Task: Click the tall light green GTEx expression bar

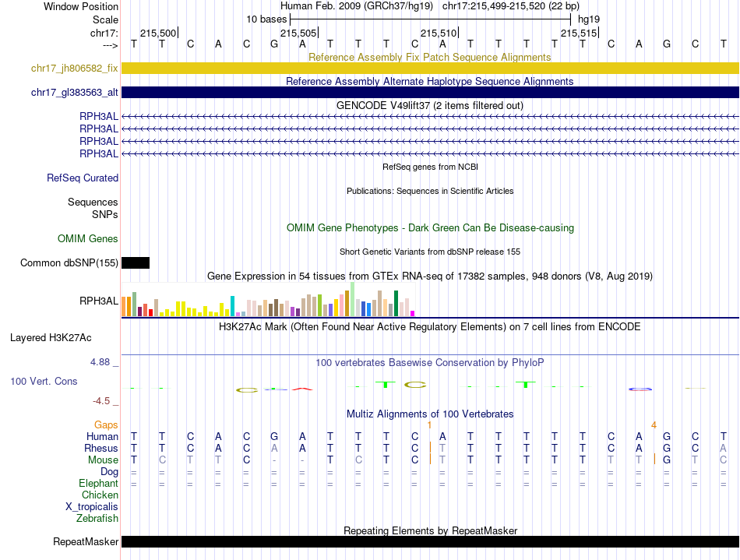Action: 353,299
